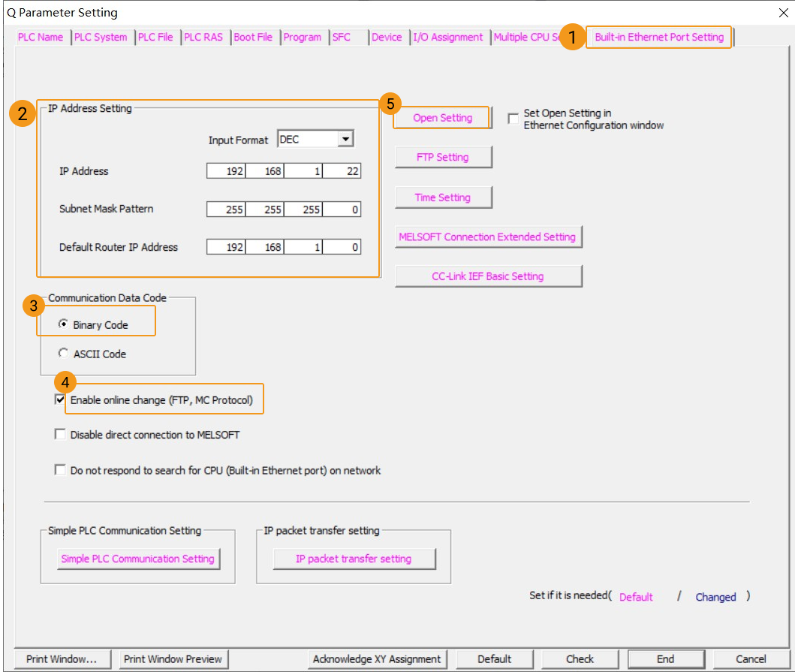The height and width of the screenshot is (672, 795).
Task: Open the Input Format dropdown
Action: [x=345, y=140]
